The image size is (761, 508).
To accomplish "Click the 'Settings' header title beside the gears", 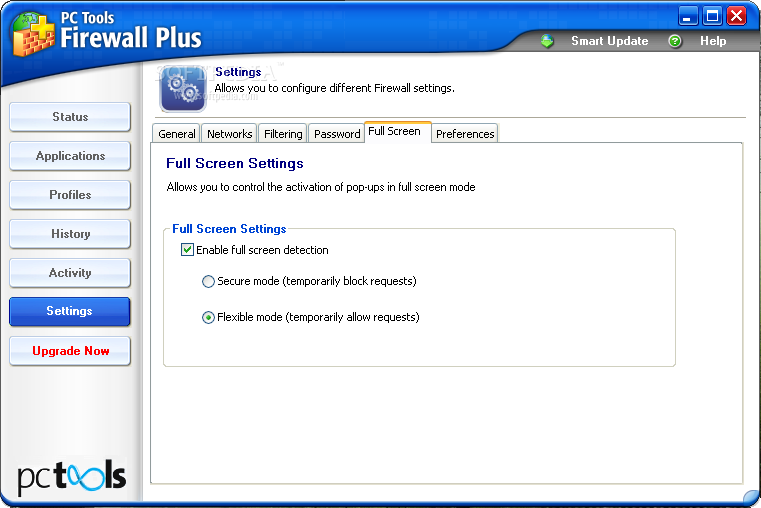I will [238, 72].
